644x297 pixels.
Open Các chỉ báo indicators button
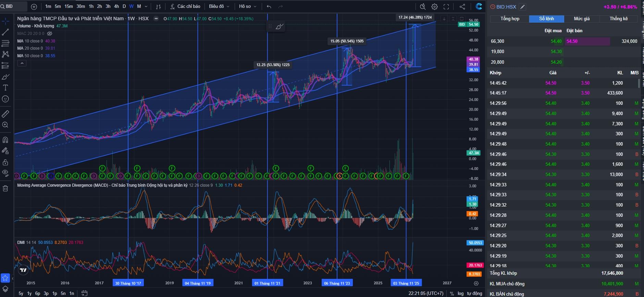click(185, 7)
